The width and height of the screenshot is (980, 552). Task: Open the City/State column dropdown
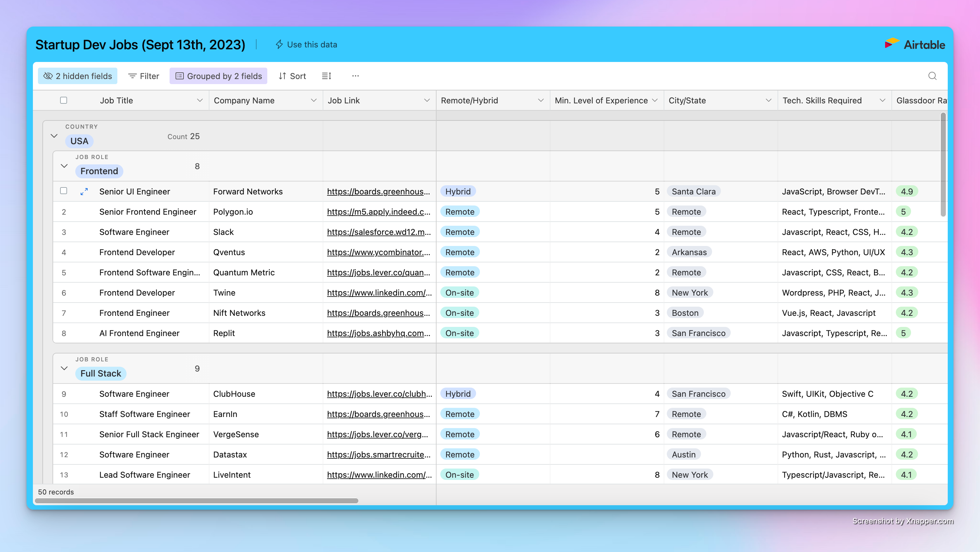click(x=768, y=100)
